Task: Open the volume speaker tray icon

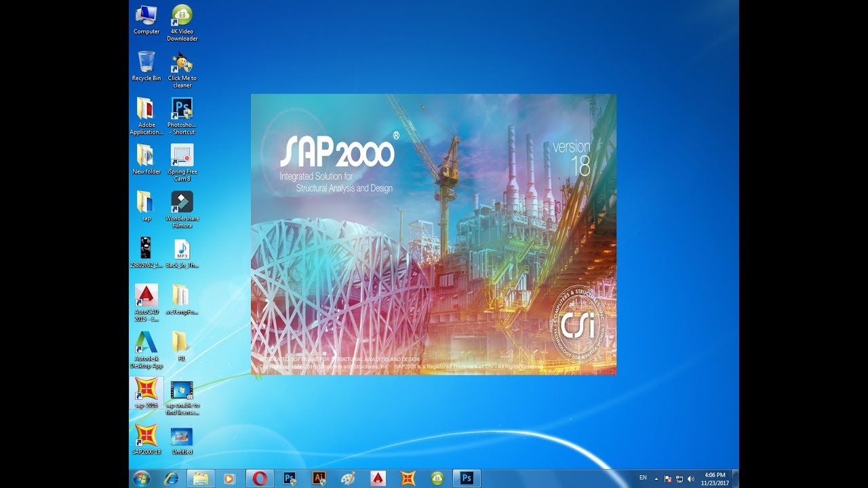Action: coord(690,479)
